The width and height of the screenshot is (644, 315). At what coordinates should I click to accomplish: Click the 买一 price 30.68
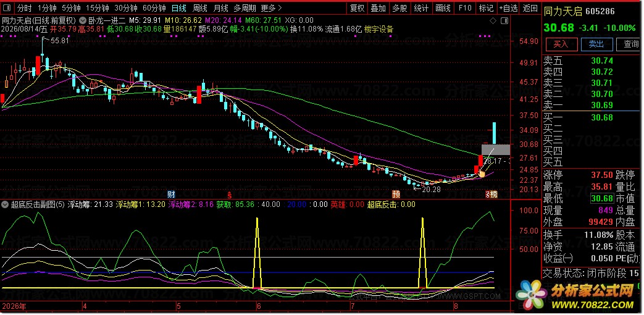[x=602, y=117]
